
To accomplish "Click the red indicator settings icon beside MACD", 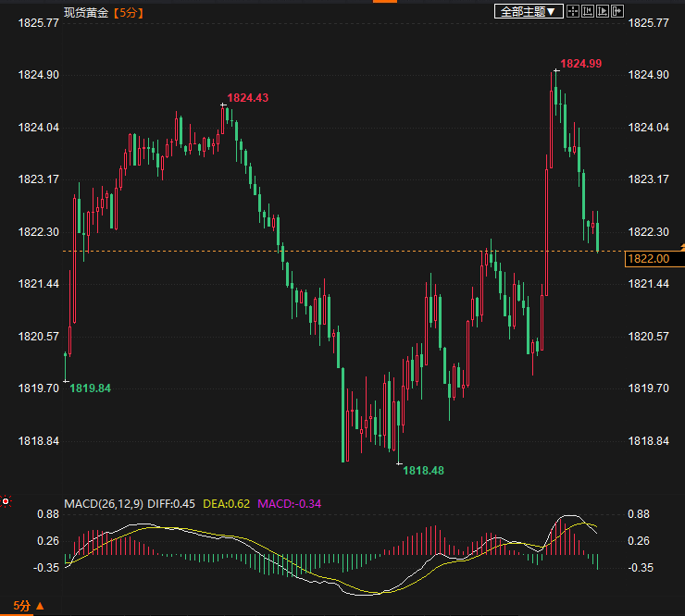I will click(x=6, y=502).
